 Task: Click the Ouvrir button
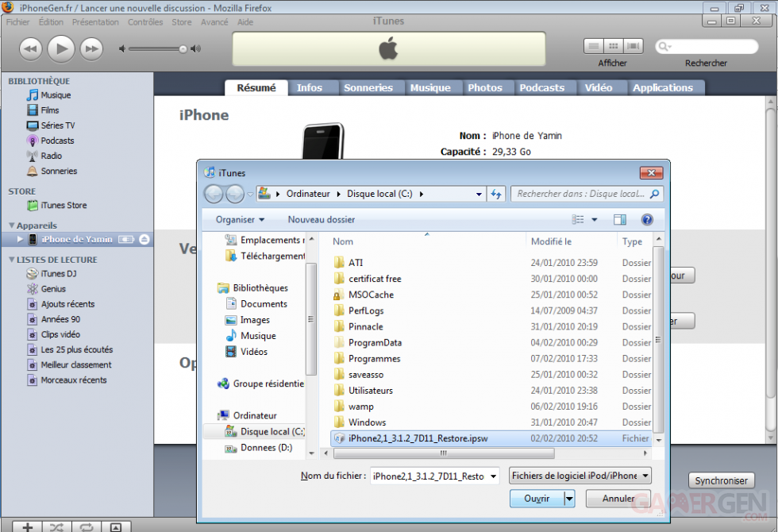pyautogui.click(x=537, y=499)
